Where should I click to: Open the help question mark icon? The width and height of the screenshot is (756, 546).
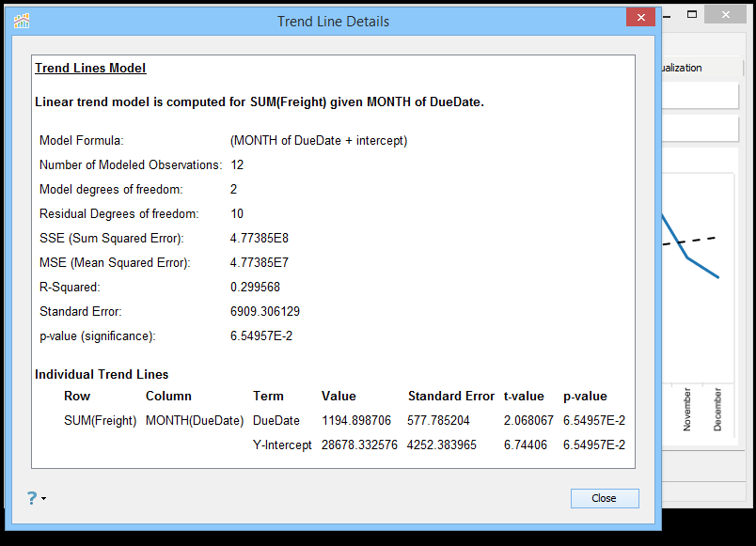pos(32,498)
